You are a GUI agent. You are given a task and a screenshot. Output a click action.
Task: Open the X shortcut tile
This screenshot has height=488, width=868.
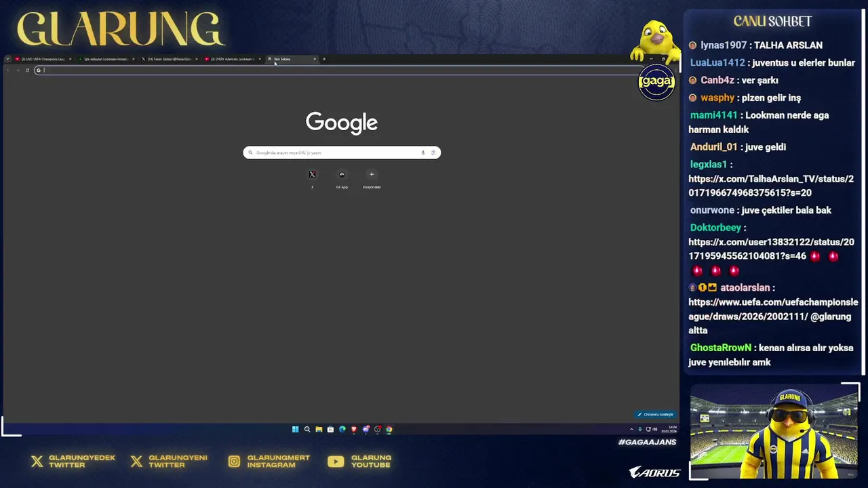click(312, 178)
